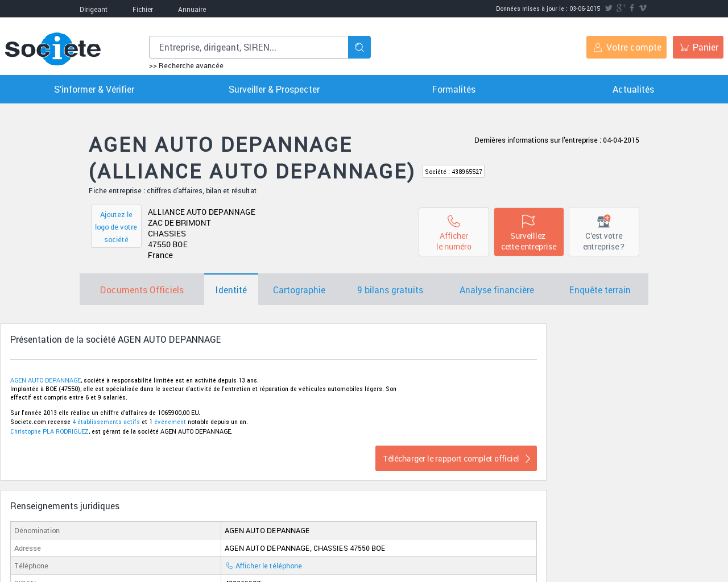Click Afficher le numéro button
Image resolution: width=728 pixels, height=582 pixels.
coord(454,232)
